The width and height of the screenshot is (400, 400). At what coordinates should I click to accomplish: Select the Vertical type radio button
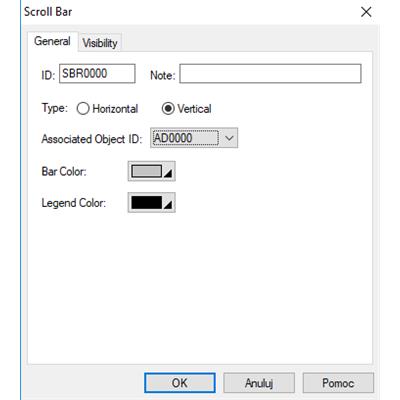tap(168, 109)
